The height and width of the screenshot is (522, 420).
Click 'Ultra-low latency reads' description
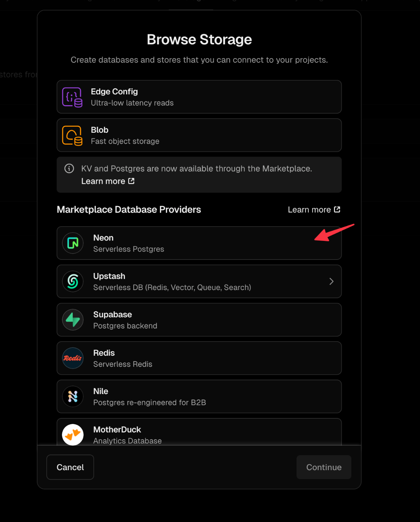[132, 103]
